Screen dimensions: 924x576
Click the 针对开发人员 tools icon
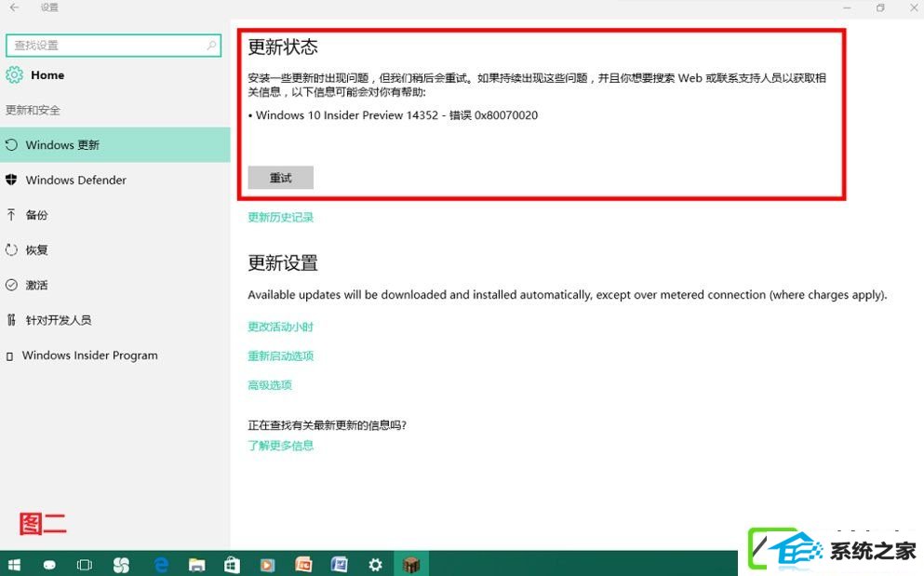pos(11,320)
